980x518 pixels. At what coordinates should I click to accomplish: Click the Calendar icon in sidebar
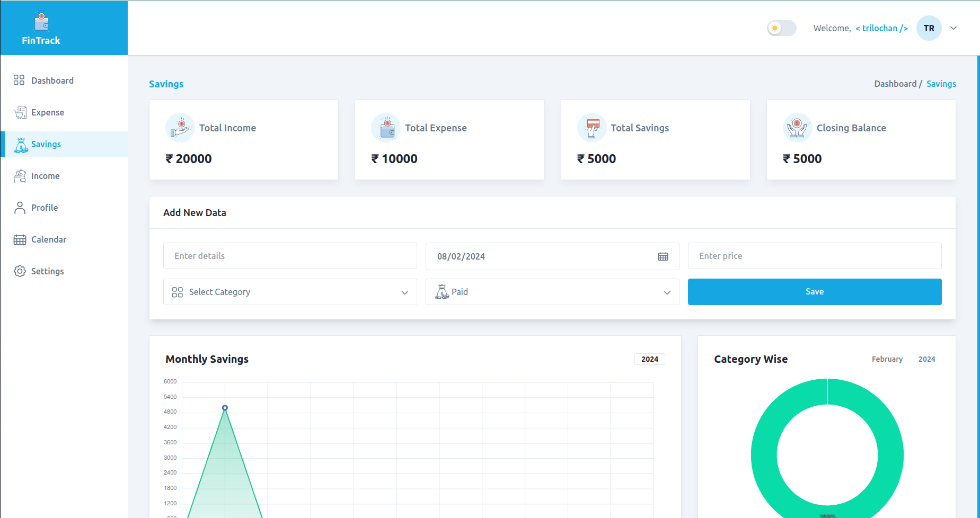pyautogui.click(x=20, y=239)
